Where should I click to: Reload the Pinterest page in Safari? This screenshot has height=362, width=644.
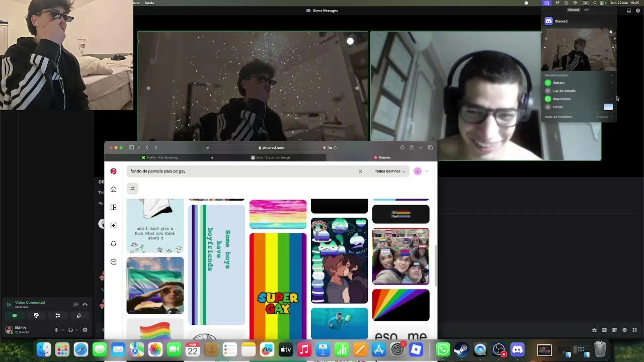click(x=335, y=147)
